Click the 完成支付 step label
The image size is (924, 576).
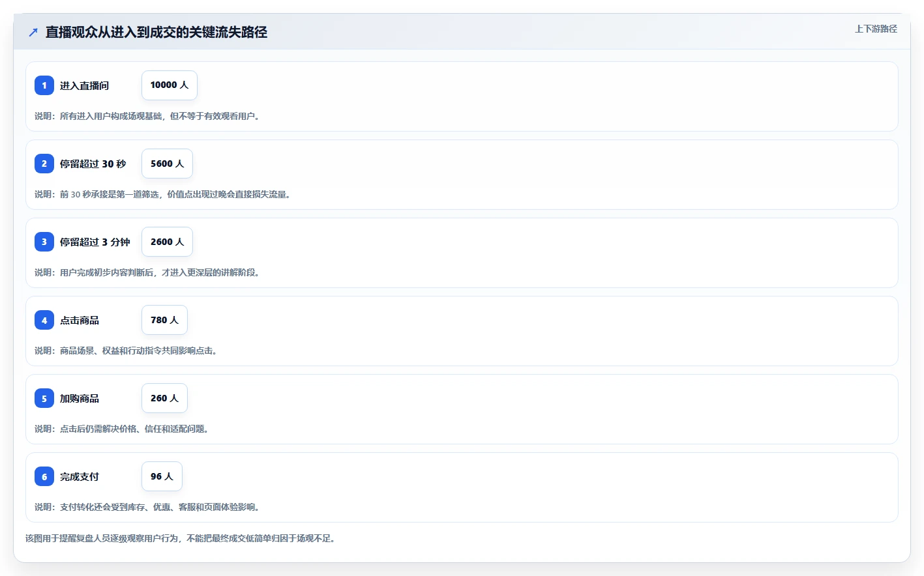click(x=80, y=476)
